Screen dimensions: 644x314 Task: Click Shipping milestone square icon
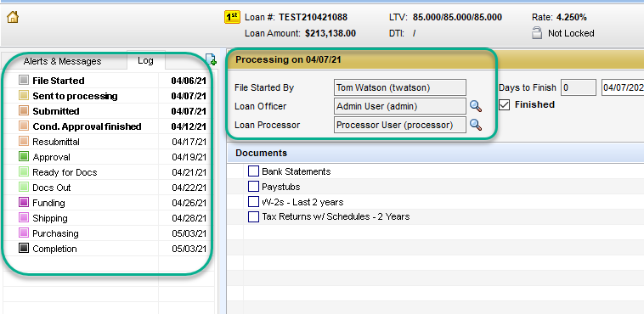(x=24, y=218)
